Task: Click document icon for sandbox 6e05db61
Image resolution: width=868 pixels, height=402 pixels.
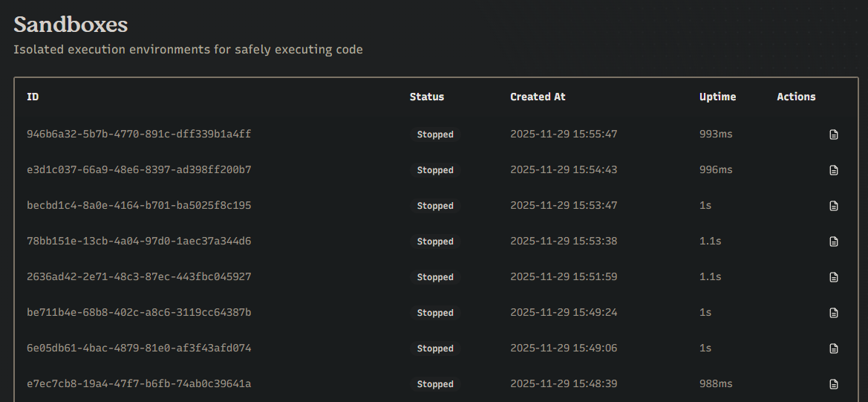Action: pyautogui.click(x=834, y=348)
